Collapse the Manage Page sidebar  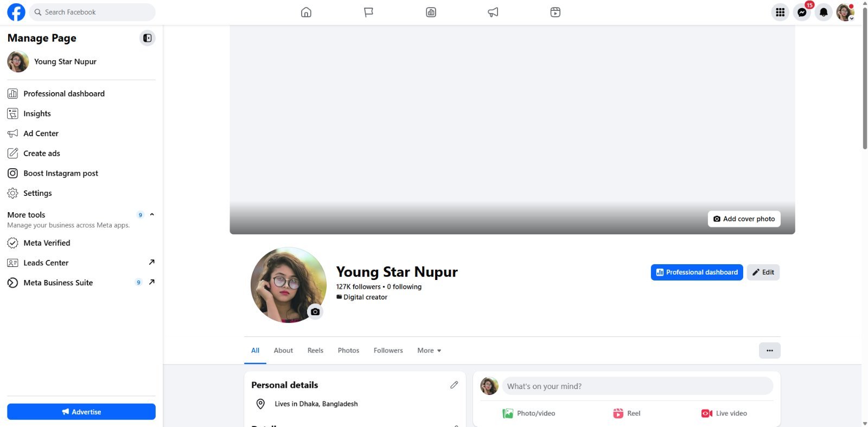click(147, 38)
